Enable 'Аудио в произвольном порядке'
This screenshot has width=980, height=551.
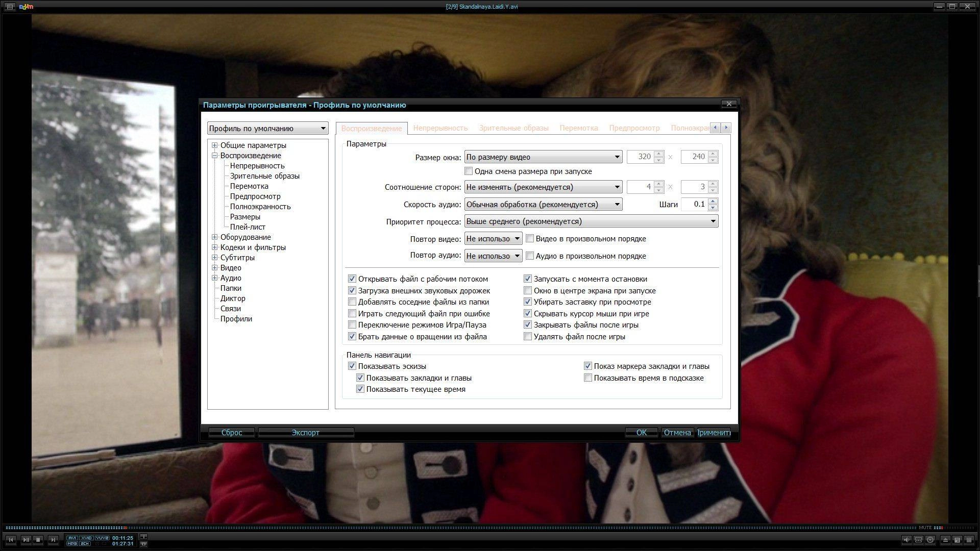pos(530,256)
